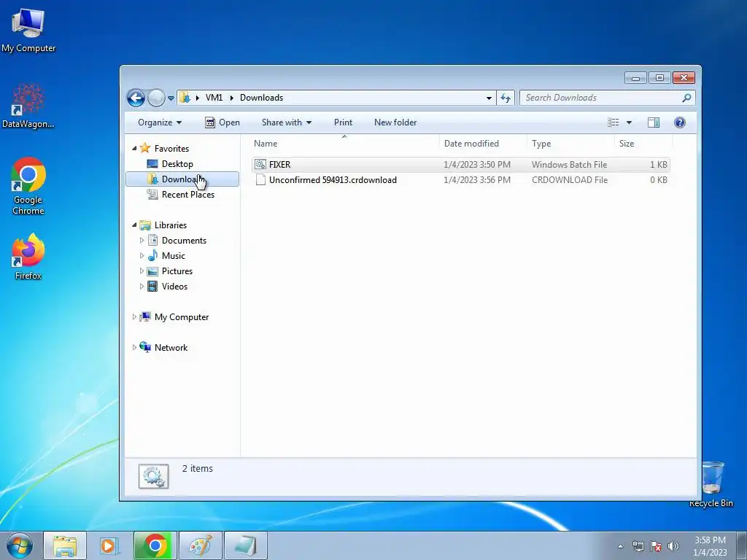
Task: Click the FIXER file gear icon
Action: tap(260, 164)
